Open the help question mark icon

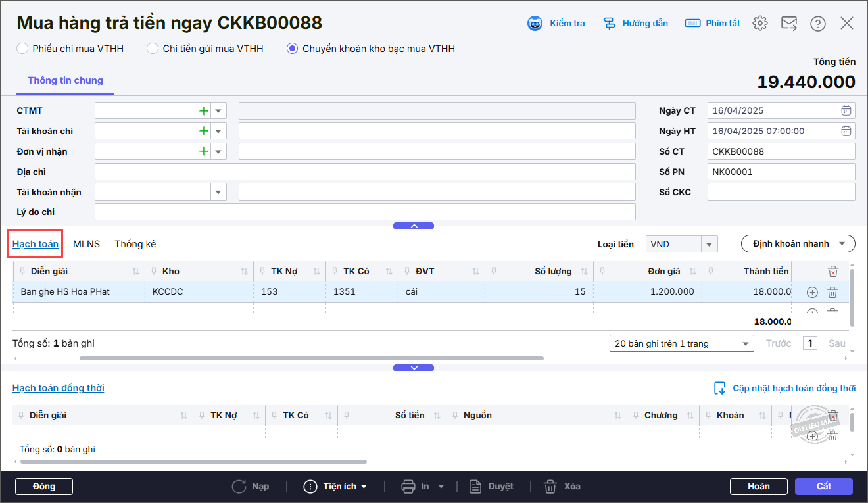point(818,24)
